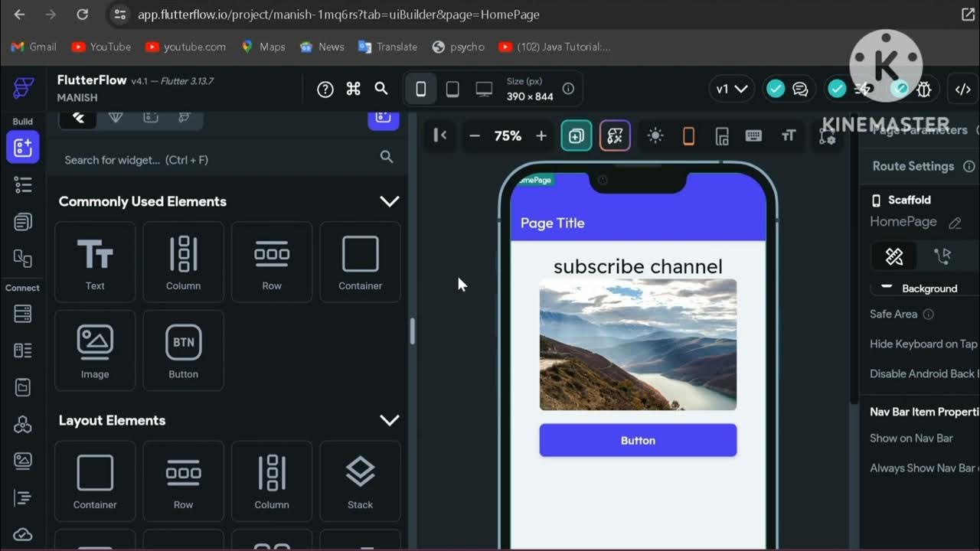Adjust text scale TT icon
The height and width of the screenshot is (551, 980).
(789, 136)
